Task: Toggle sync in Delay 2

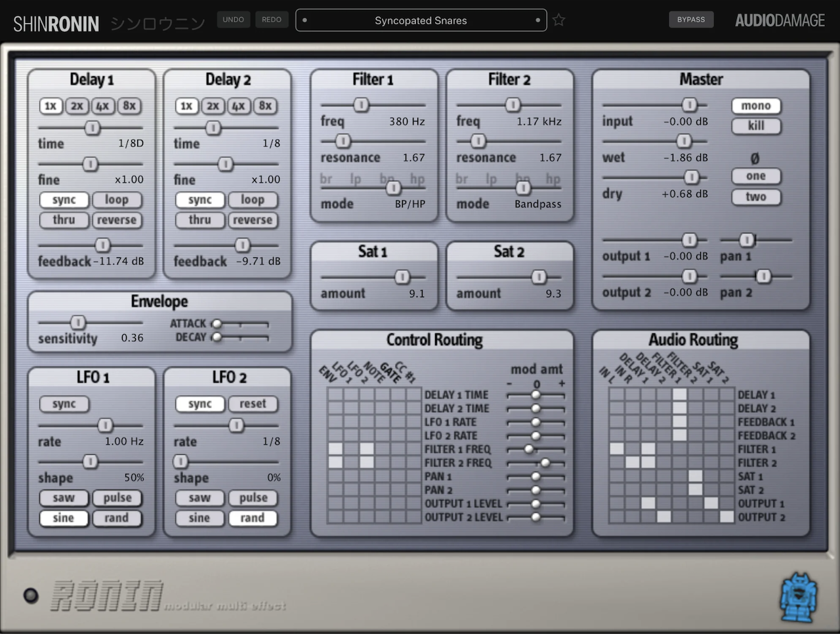Action: (200, 200)
